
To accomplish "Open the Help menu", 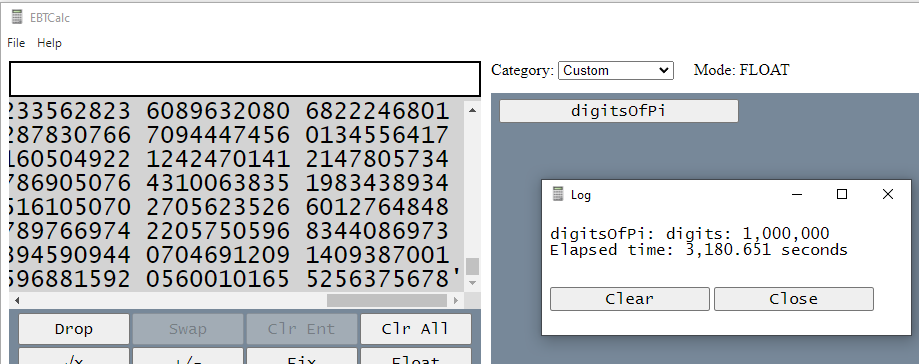I will pos(49,43).
